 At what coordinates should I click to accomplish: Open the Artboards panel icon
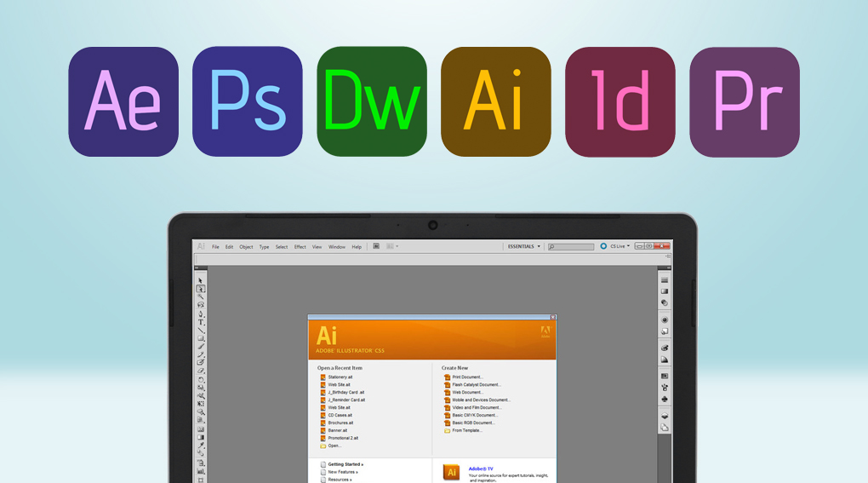point(665,428)
